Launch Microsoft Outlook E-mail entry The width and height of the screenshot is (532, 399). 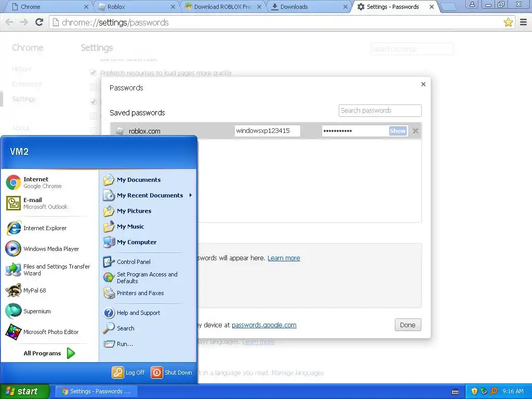tap(37, 203)
